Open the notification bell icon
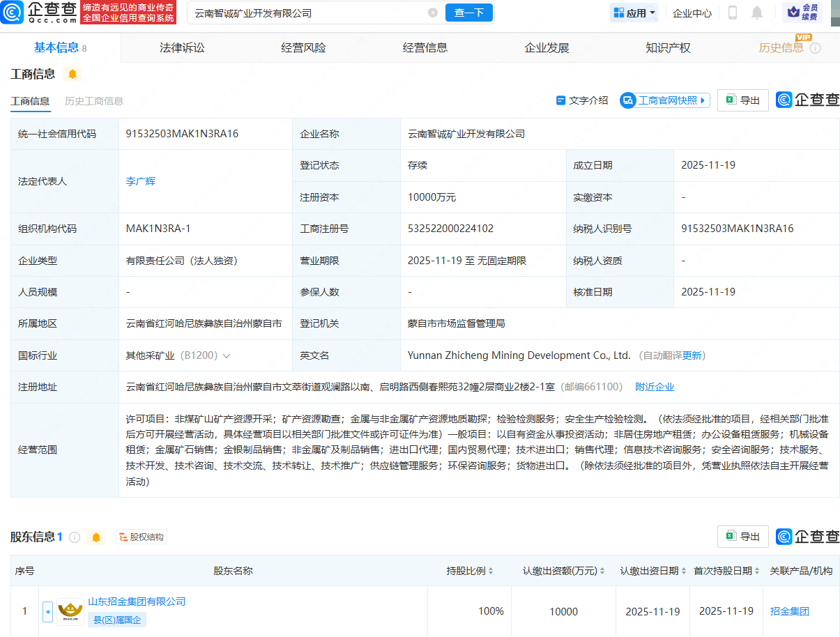This screenshot has width=840, height=637. (x=757, y=13)
